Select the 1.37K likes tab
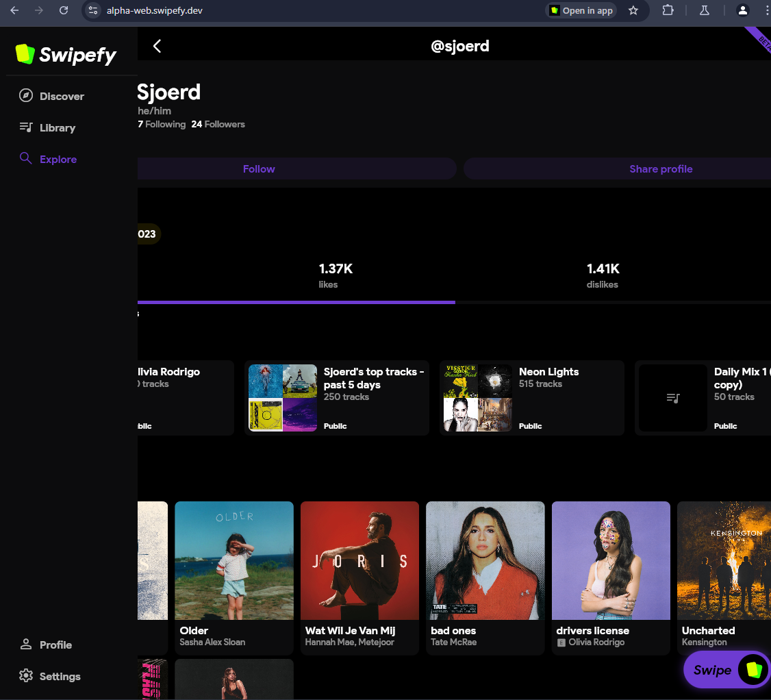The image size is (771, 700). click(328, 275)
